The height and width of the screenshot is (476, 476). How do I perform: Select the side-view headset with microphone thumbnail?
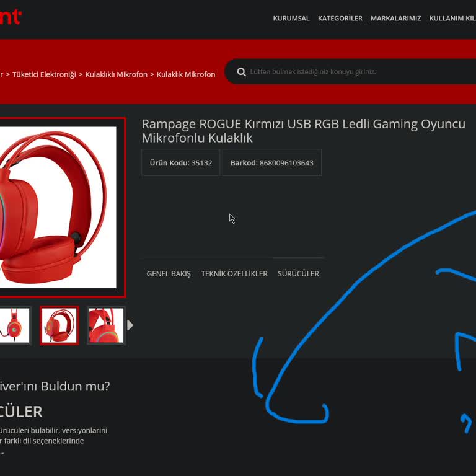tap(14, 325)
